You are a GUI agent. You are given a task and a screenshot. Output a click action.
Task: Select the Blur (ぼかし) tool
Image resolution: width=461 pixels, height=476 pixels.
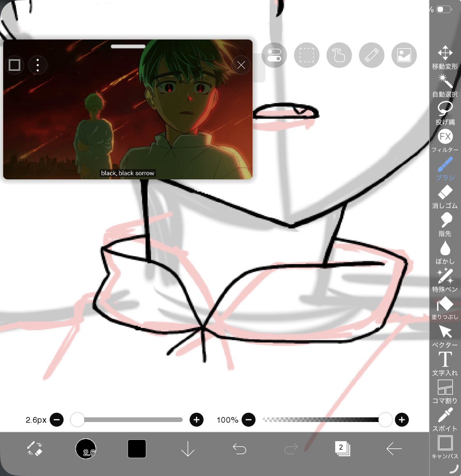point(445,252)
